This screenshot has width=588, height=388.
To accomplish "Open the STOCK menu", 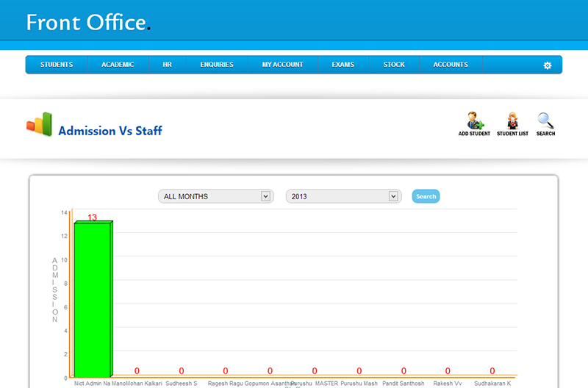I will pyautogui.click(x=394, y=65).
